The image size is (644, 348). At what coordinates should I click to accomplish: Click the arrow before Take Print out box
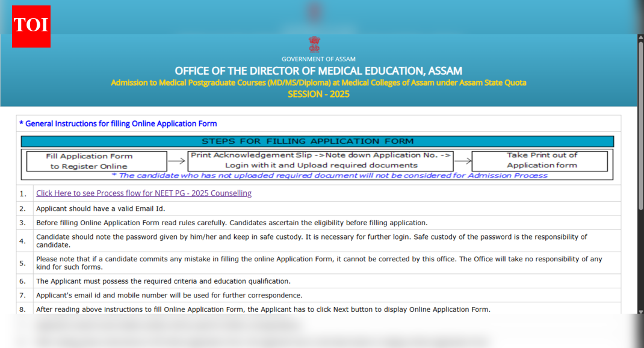tap(462, 160)
